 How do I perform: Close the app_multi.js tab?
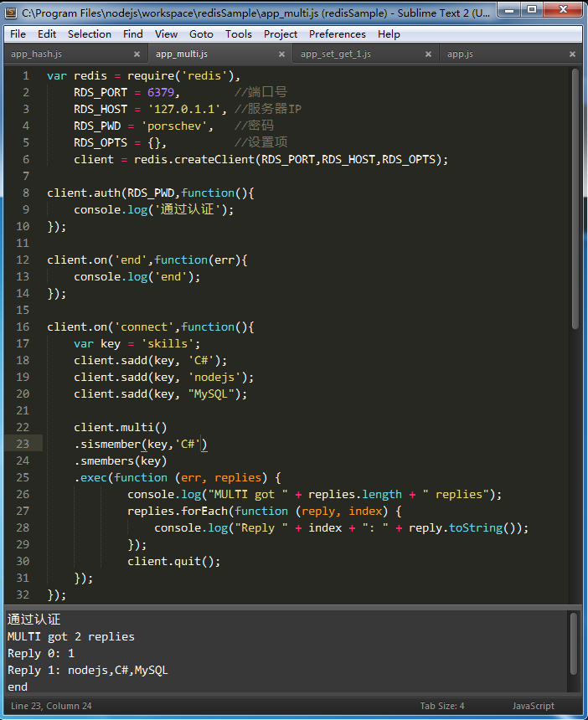(282, 54)
